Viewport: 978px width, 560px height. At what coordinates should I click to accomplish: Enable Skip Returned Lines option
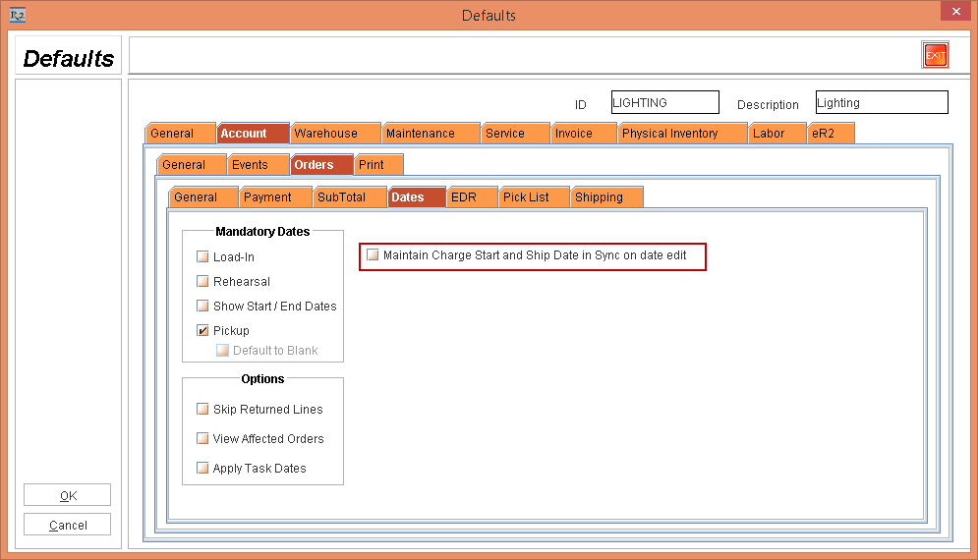pos(203,410)
